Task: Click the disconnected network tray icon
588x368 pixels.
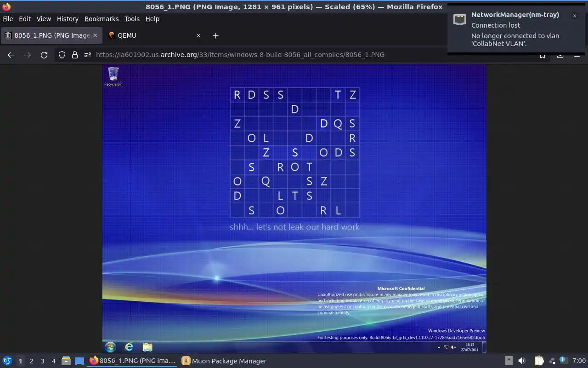Action: (552, 361)
